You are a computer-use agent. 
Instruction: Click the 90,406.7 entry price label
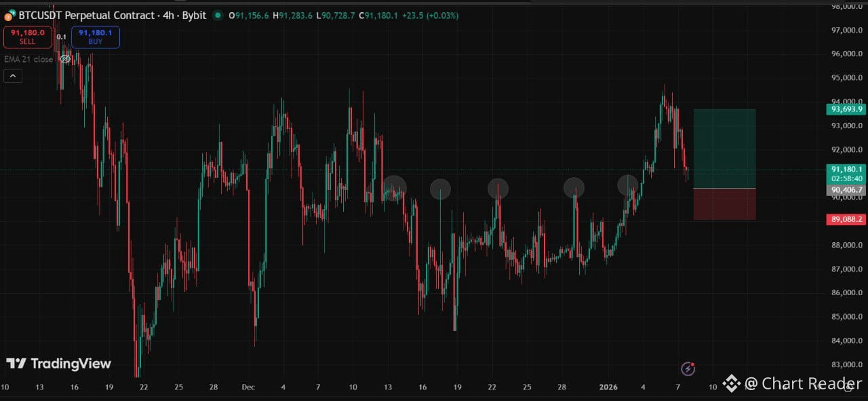(x=846, y=191)
